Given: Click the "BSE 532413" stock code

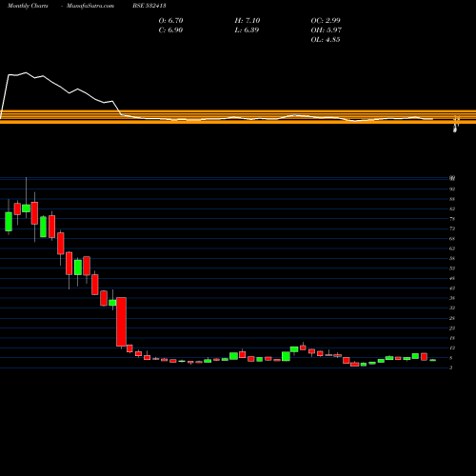Looking at the screenshot, I should (x=149, y=6).
